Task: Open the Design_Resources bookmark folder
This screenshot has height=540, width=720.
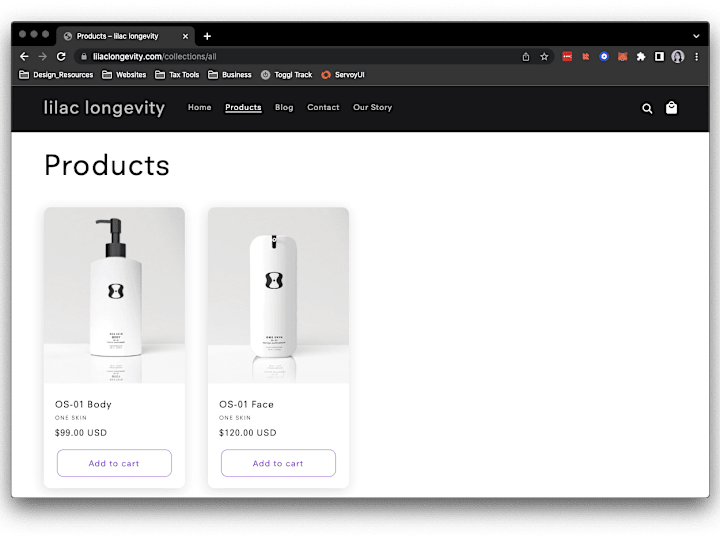Action: (56, 75)
